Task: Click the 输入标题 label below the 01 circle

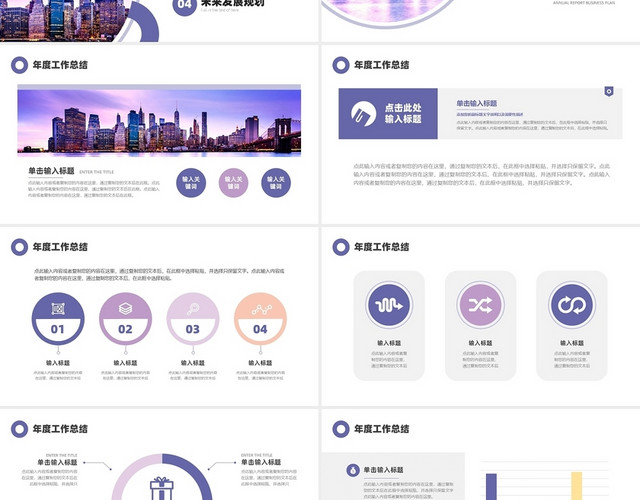Action: (58, 363)
